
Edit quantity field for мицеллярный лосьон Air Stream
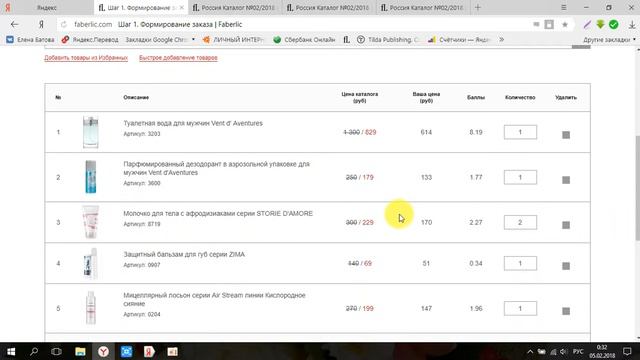[520, 309]
